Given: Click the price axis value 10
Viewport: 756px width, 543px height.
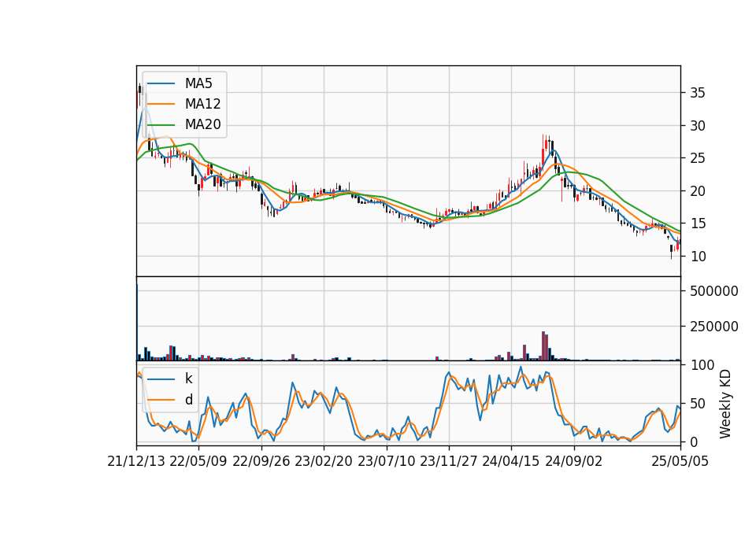Looking at the screenshot, I should pyautogui.click(x=697, y=257).
